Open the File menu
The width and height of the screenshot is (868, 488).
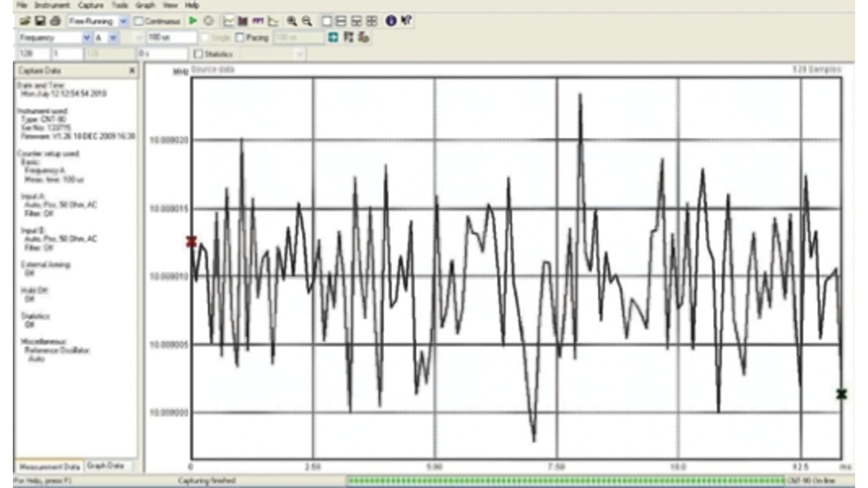[23, 5]
